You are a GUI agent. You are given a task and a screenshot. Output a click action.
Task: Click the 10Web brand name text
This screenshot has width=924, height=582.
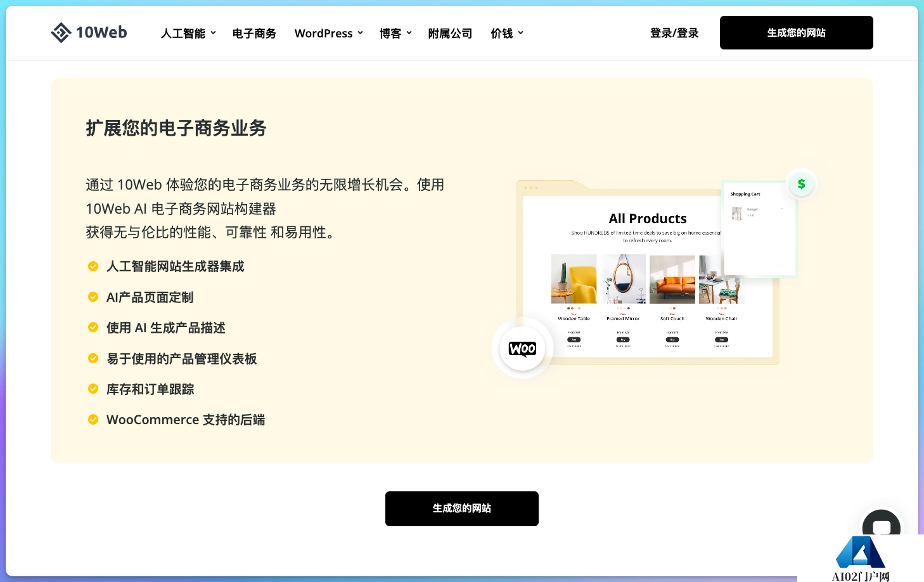(x=101, y=32)
